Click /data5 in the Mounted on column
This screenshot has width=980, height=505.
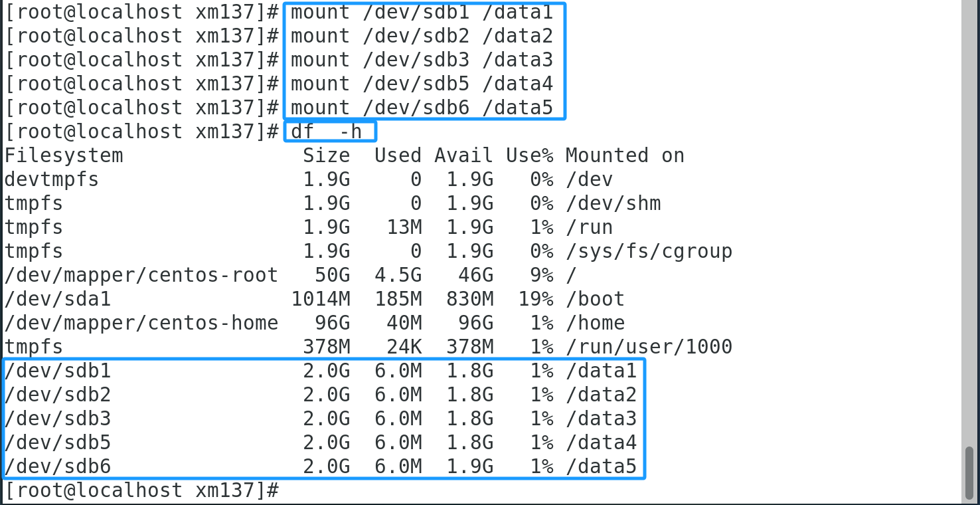(601, 466)
